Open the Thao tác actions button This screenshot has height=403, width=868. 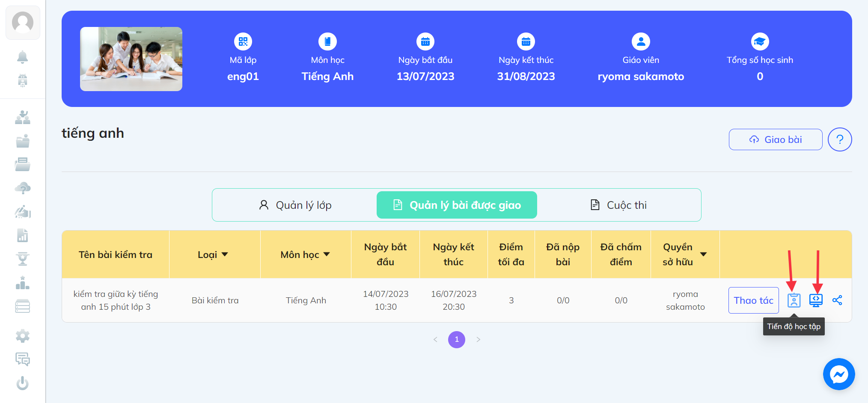[754, 300]
